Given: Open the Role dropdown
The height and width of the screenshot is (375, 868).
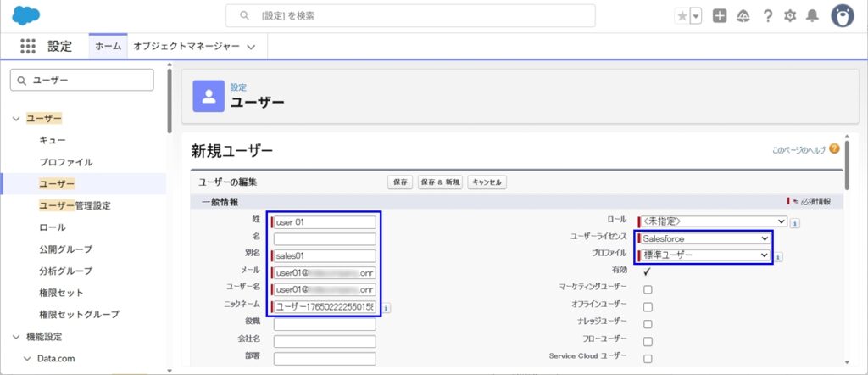Looking at the screenshot, I should (711, 221).
